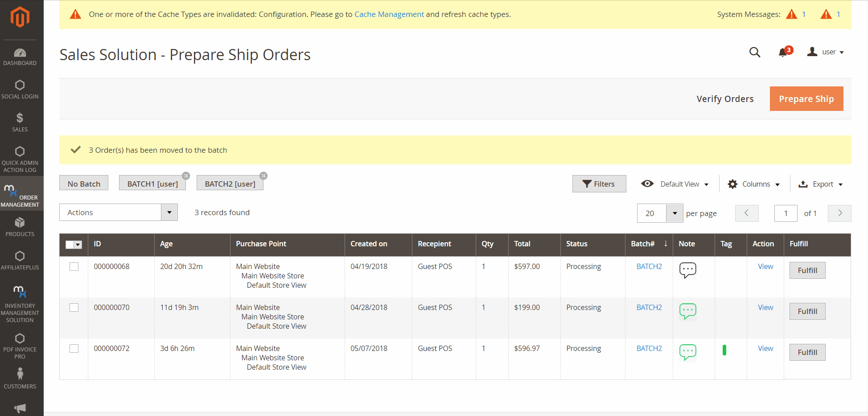868x416 pixels.
Task: Open the Dashboard sidebar icon
Action: pos(20,57)
